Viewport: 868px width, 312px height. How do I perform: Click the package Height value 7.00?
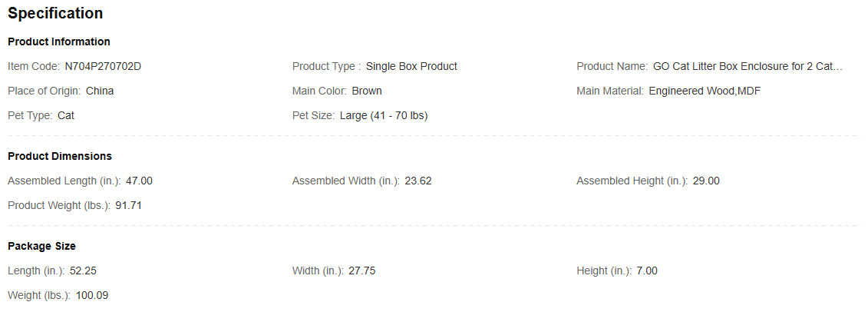647,271
